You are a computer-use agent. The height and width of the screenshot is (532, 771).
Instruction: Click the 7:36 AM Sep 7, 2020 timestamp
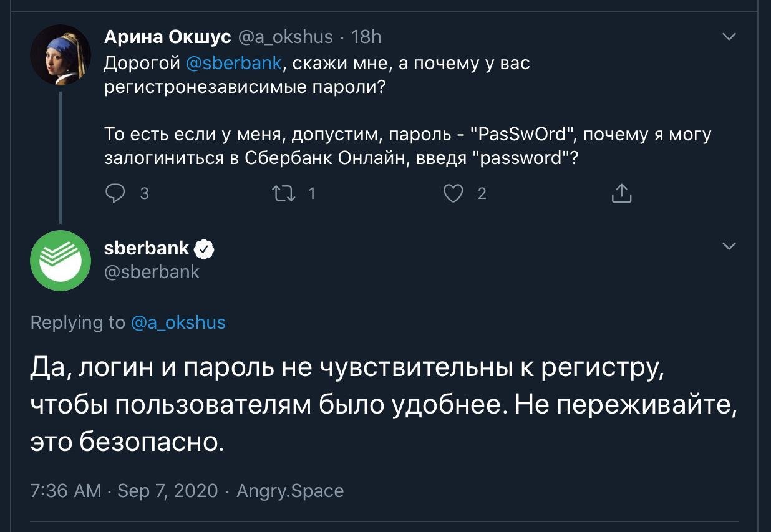point(124,490)
